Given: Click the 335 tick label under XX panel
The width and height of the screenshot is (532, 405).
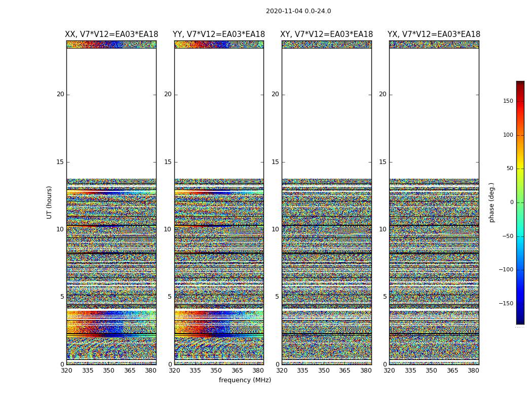Looking at the screenshot, I should (x=88, y=371).
